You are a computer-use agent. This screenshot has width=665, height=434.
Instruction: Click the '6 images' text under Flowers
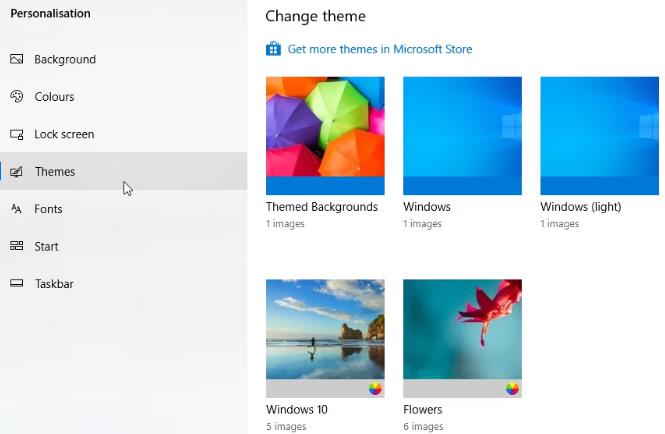click(423, 426)
